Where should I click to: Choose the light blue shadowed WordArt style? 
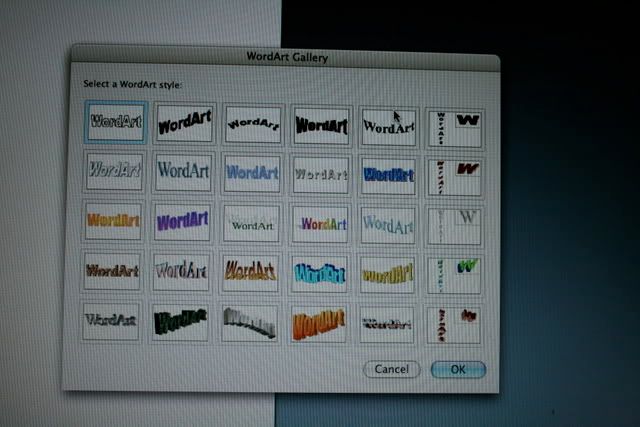click(252, 174)
